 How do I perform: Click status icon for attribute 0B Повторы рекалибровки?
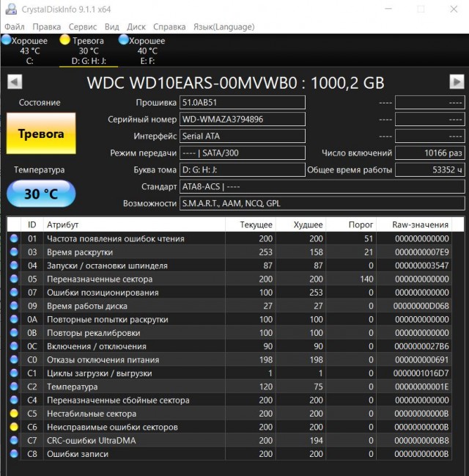click(x=14, y=333)
